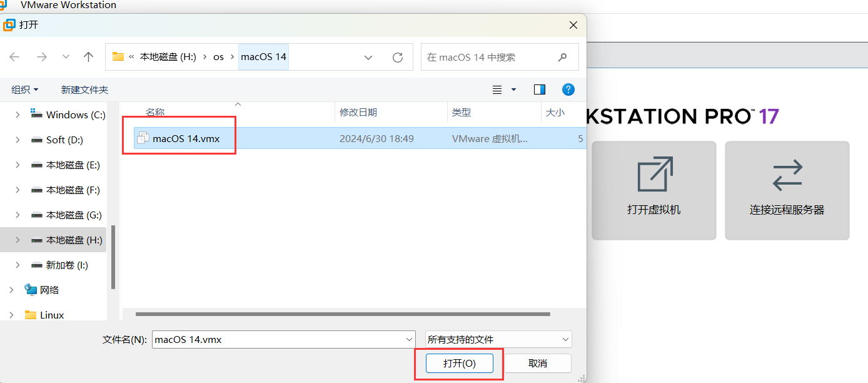868x383 pixels.
Task: Open the view layout options dropdown
Action: (513, 89)
